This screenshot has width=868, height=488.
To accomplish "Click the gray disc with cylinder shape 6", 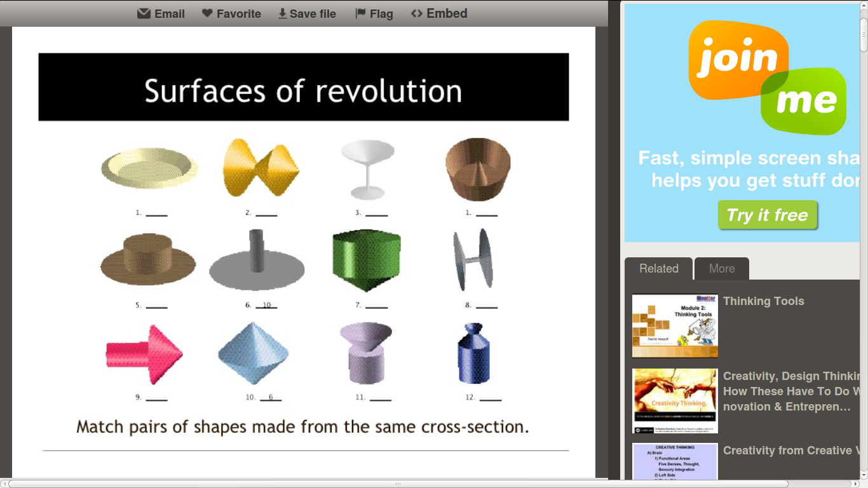I will tap(257, 260).
